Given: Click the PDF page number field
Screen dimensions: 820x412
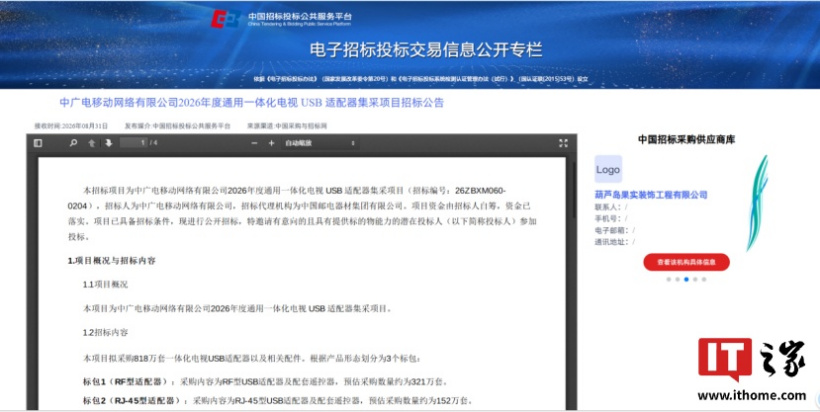Looking at the screenshot, I should (x=133, y=143).
